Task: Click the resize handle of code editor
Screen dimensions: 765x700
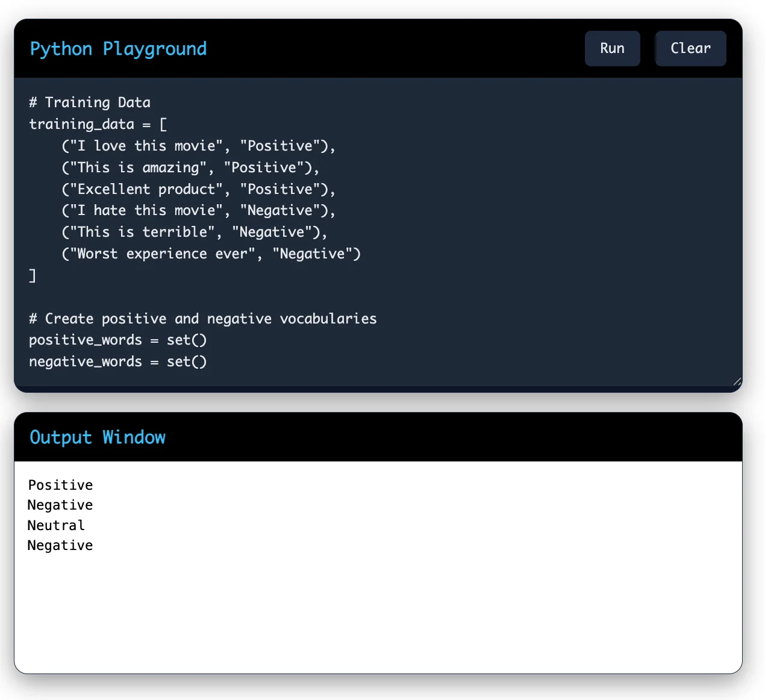Action: point(737,381)
